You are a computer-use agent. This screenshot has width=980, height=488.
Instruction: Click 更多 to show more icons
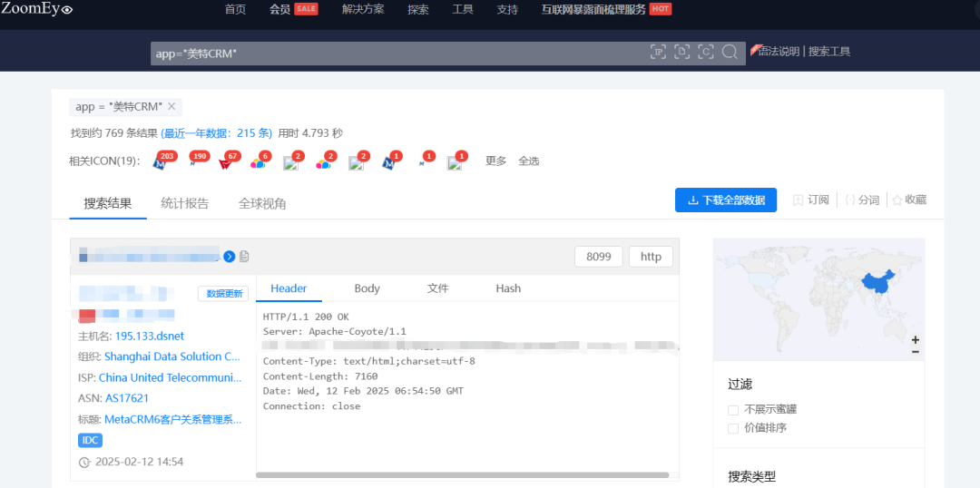point(496,161)
